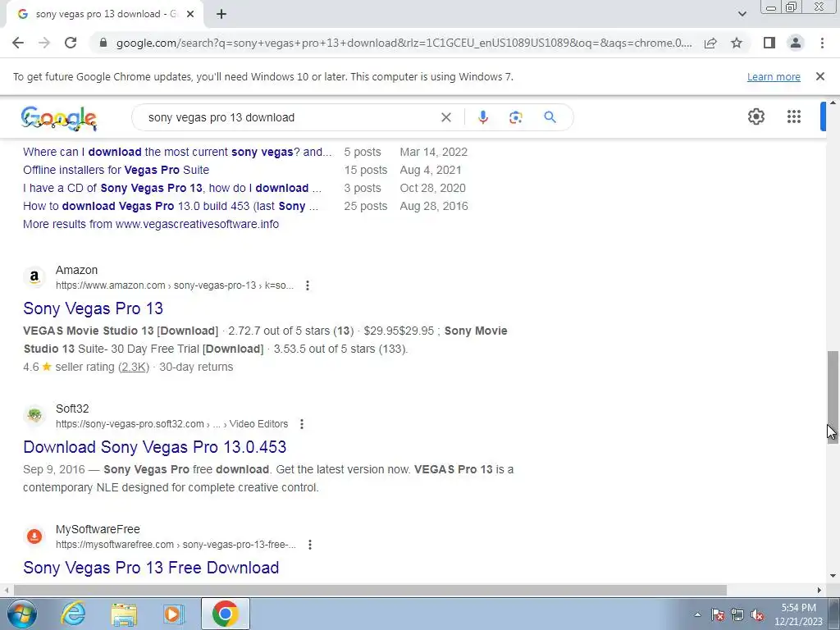Start voice search with microphone
This screenshot has width=840, height=630.
482,117
